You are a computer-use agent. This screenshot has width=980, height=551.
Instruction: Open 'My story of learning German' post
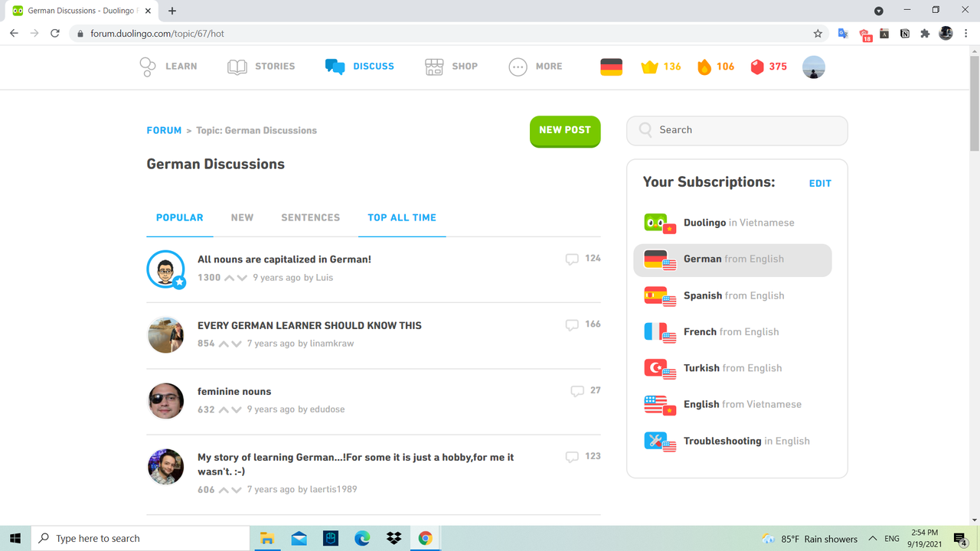(x=355, y=464)
